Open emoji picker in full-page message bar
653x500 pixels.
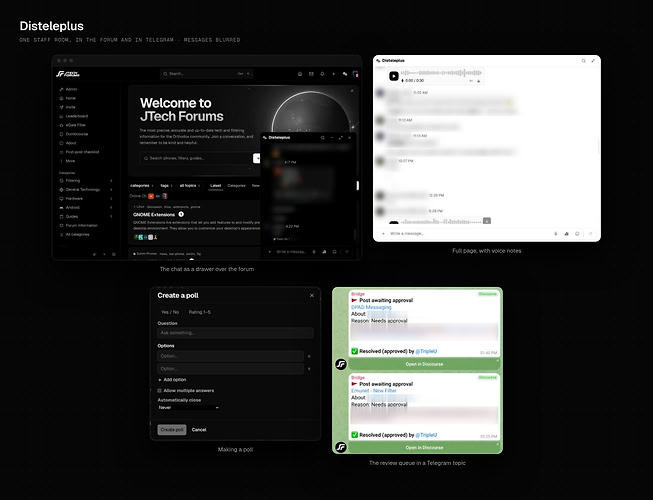point(577,234)
